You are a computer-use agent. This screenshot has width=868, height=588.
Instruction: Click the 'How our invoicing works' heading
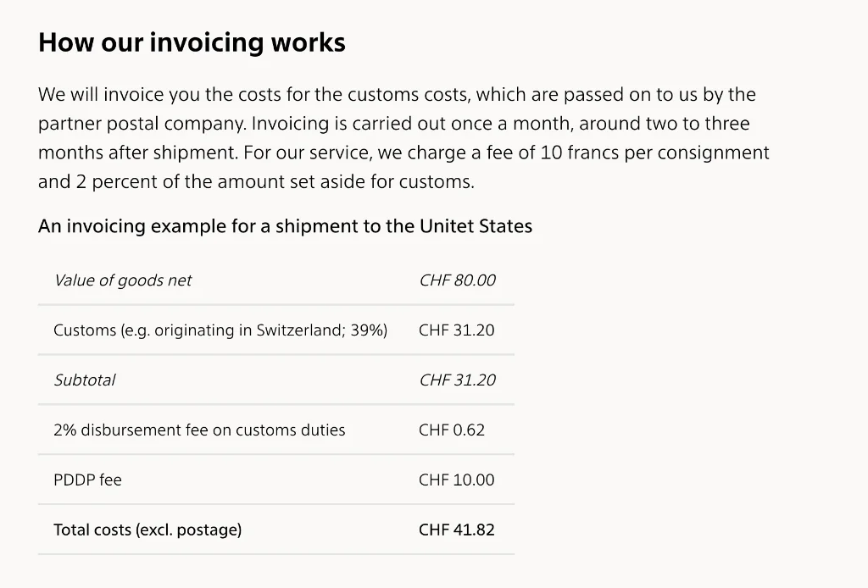pyautogui.click(x=192, y=42)
